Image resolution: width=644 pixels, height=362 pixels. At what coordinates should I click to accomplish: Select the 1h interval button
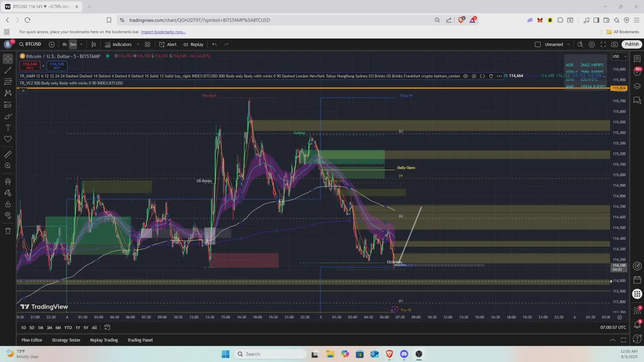pyautogui.click(x=64, y=44)
